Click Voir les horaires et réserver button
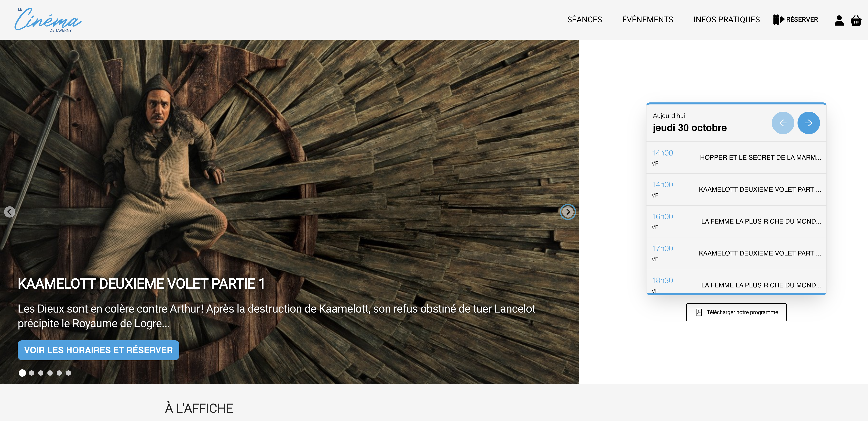This screenshot has height=421, width=868. 98,350
